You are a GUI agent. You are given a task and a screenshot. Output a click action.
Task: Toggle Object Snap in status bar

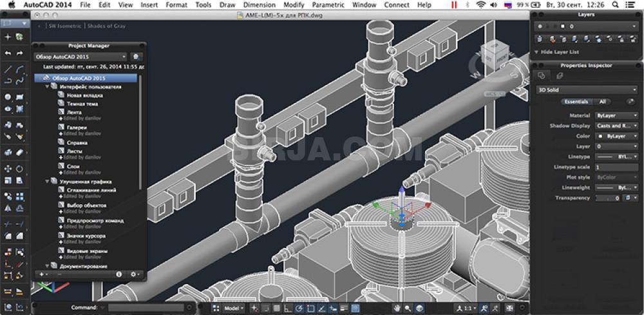[310, 308]
